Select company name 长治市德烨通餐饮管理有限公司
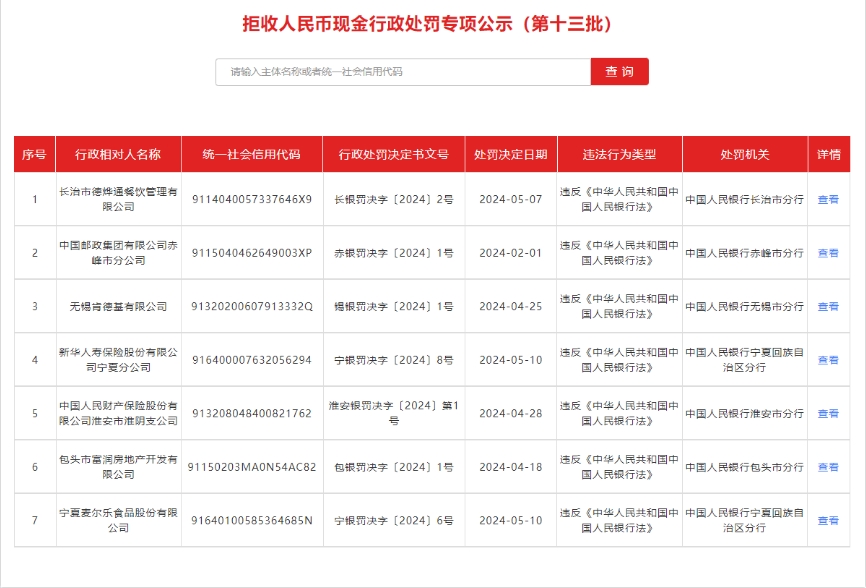The image size is (866, 588). pos(118,199)
